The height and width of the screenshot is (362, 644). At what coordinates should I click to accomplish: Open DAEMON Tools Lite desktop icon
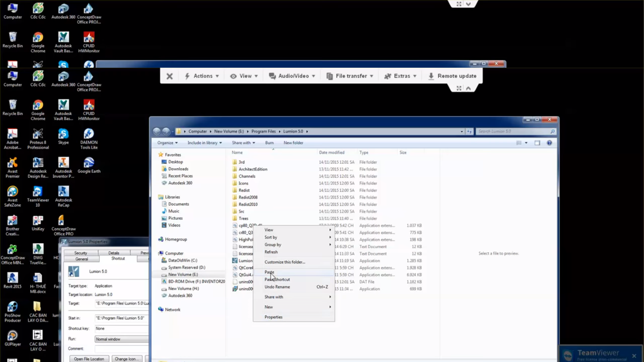pyautogui.click(x=89, y=135)
